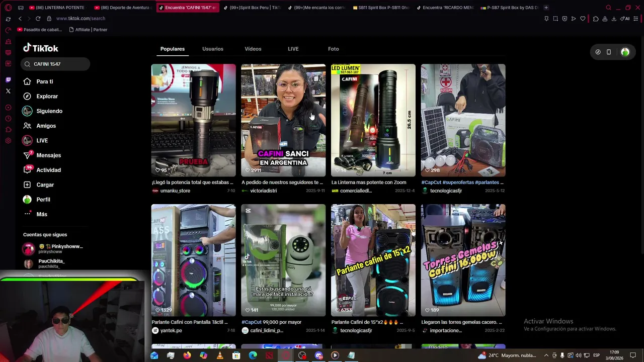Open Explorar compass icon
644x362 pixels.
pyautogui.click(x=27, y=96)
